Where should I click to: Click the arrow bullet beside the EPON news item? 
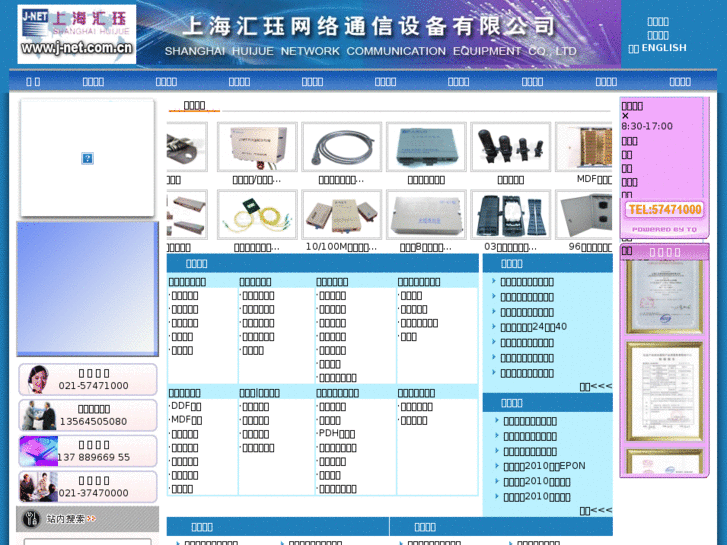coord(497,465)
